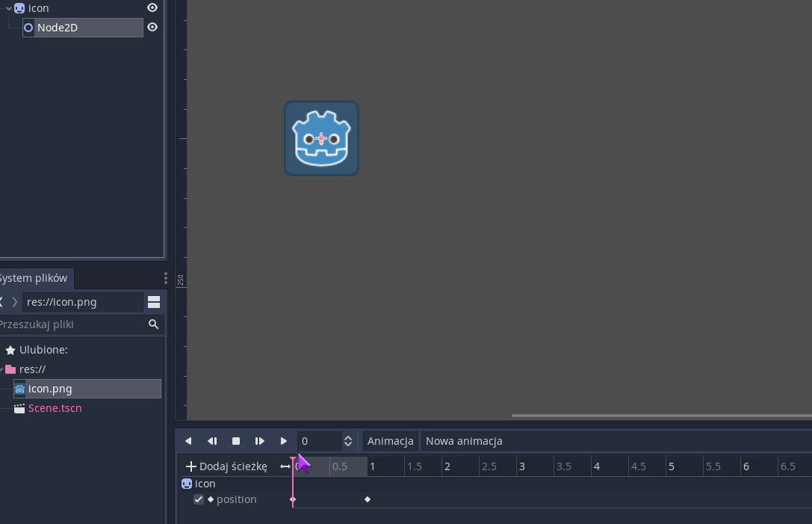Go to next folder in file system
The image size is (812, 524).
14,302
